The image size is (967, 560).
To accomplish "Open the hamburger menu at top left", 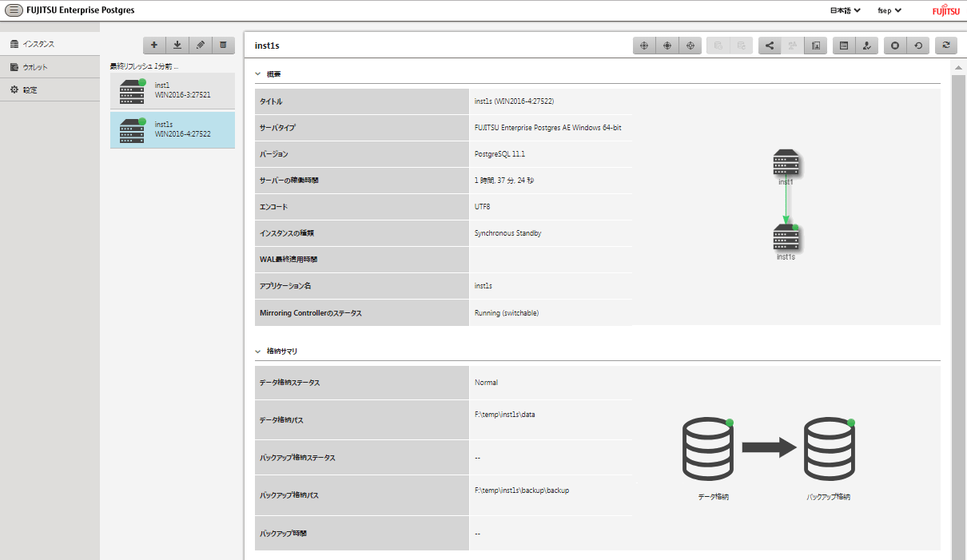I will [x=14, y=10].
